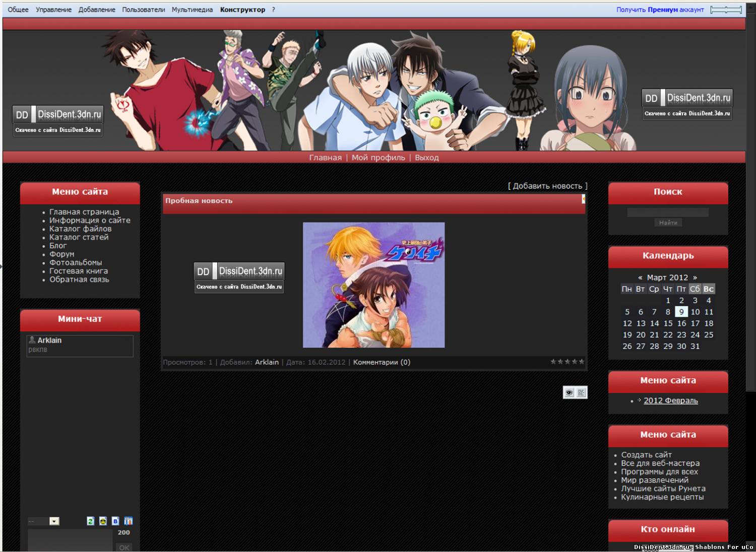The image size is (756, 552).
Task: Open the Конструктор menu
Action: click(242, 10)
